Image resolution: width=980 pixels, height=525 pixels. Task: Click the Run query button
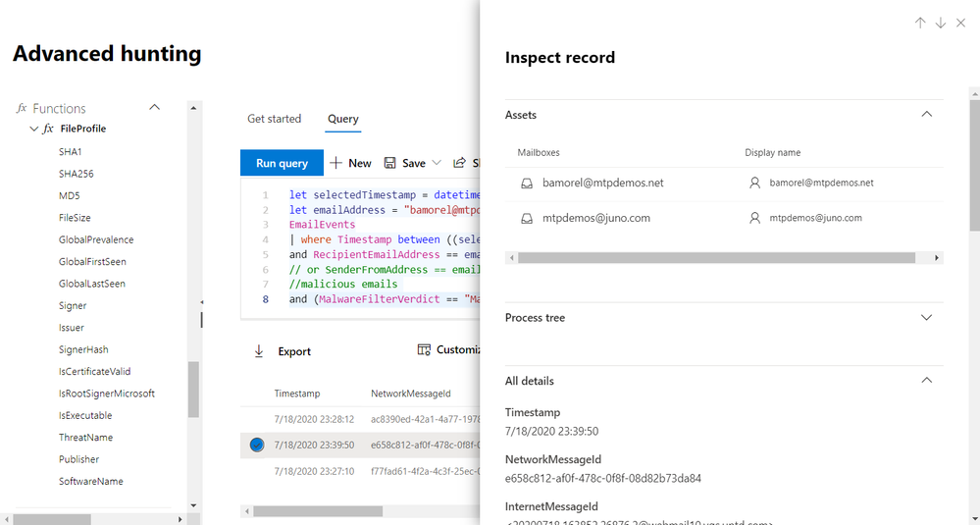[x=282, y=163]
